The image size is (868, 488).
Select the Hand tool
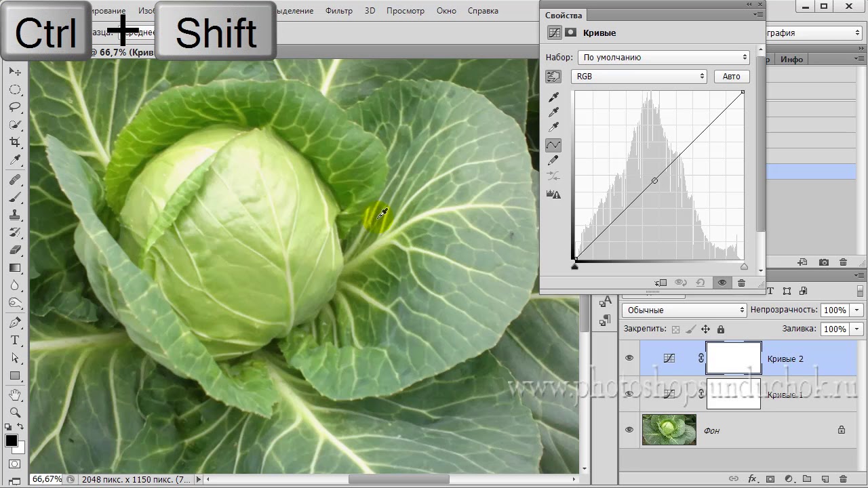coord(15,394)
